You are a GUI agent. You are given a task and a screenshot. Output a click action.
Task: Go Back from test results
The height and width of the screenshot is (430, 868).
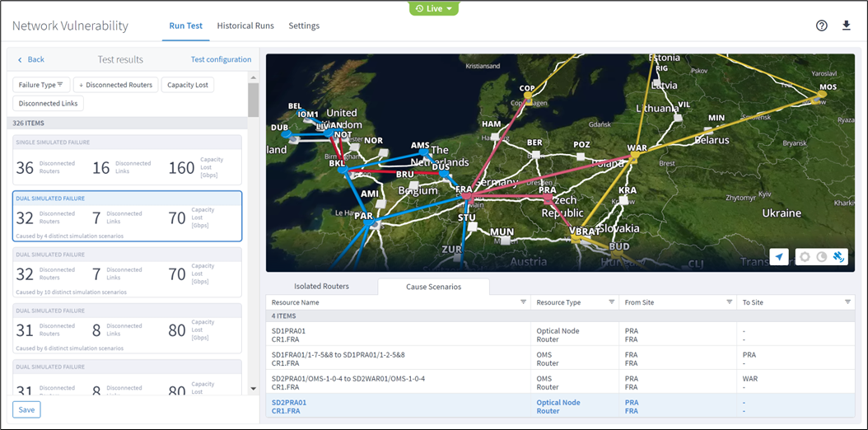pos(31,59)
